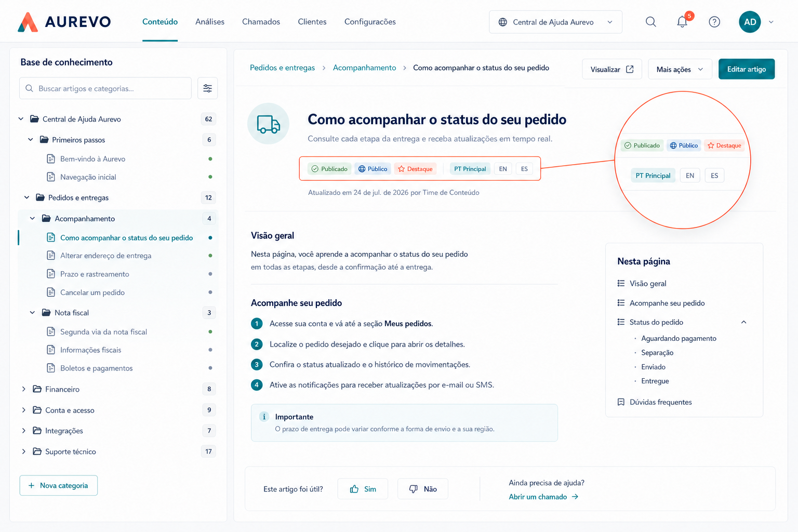Switch to Clientes tab

pos(312,22)
